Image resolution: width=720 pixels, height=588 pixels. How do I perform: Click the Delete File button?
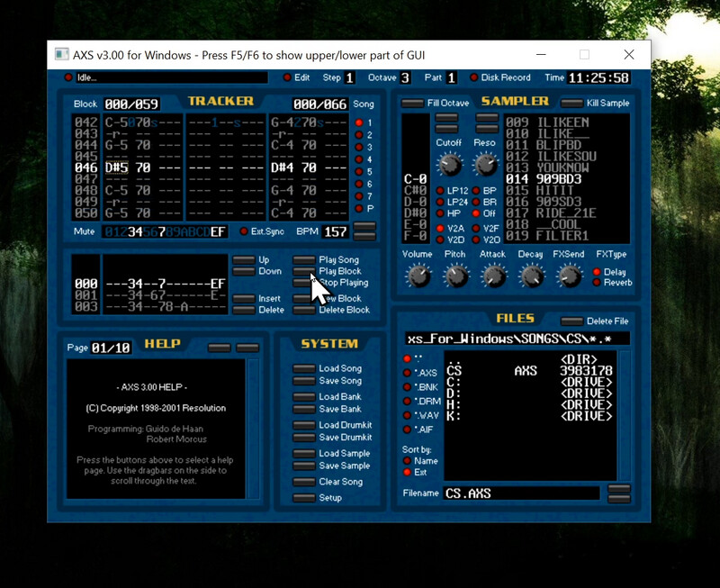(571, 321)
